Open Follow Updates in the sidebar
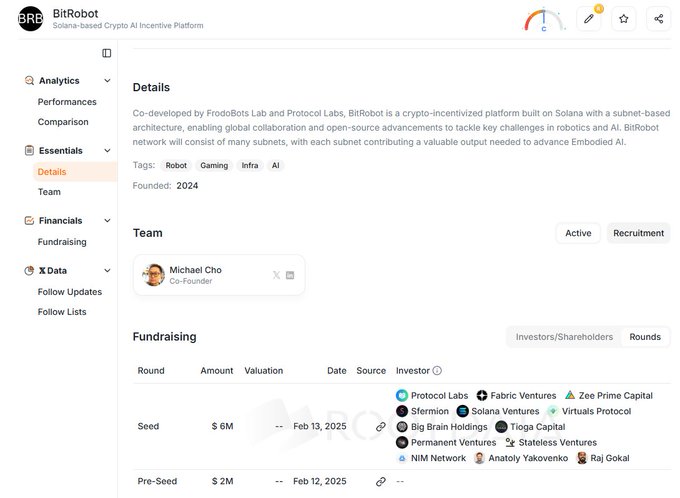Viewport: 680px width, 498px height. (x=70, y=292)
